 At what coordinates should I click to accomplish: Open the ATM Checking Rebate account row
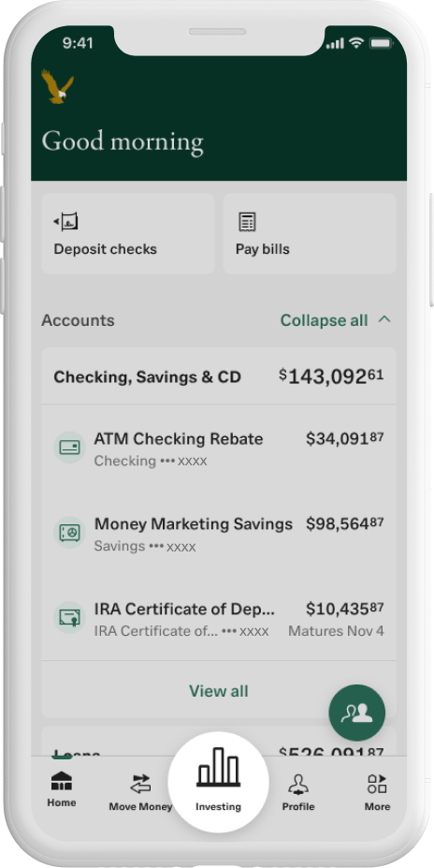[219, 448]
